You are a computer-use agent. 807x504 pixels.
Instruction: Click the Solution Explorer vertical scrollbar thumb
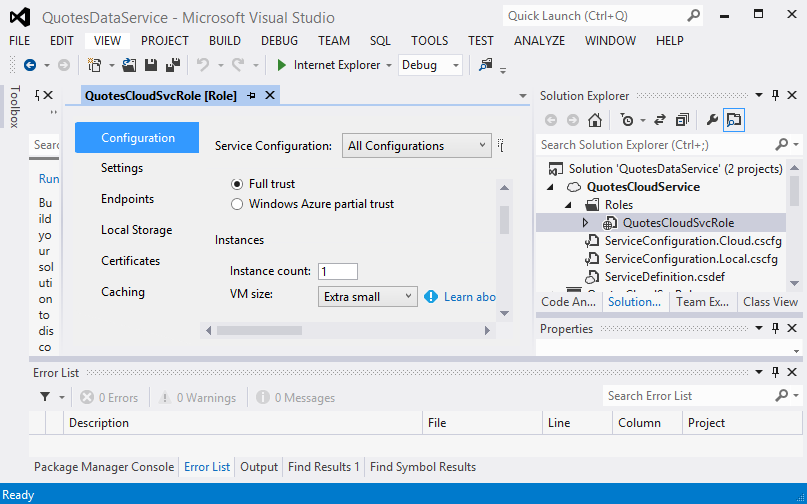[795, 190]
